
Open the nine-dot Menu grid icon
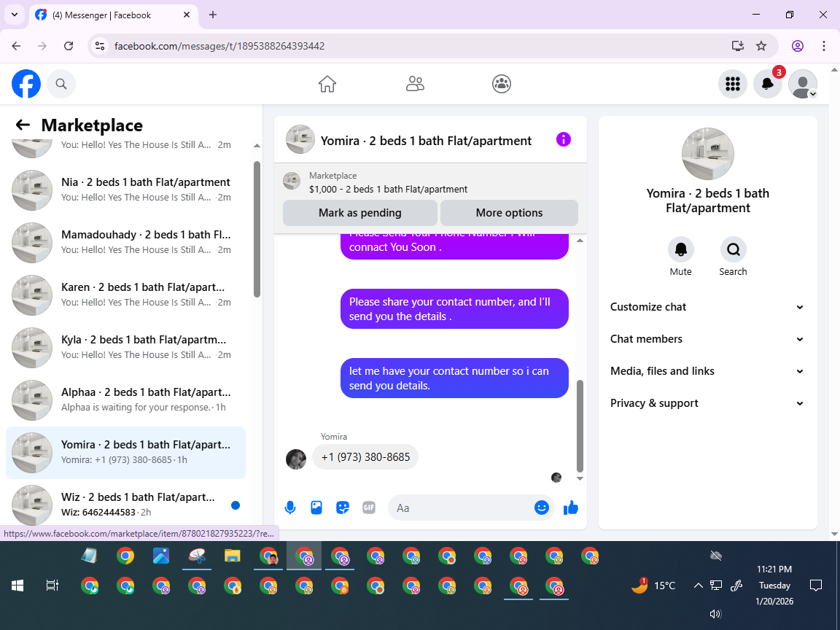click(732, 84)
